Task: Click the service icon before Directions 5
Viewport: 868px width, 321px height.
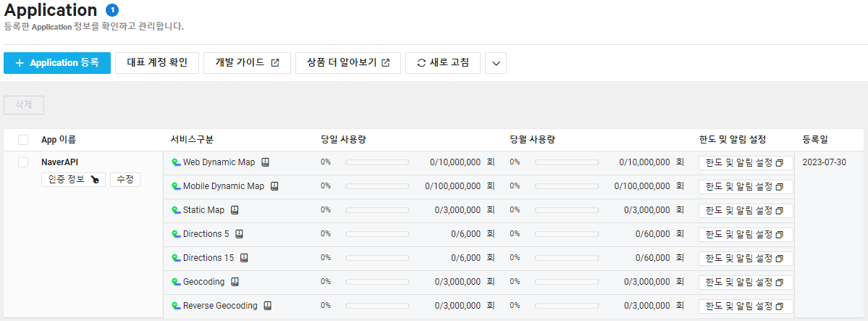Action: click(x=176, y=234)
